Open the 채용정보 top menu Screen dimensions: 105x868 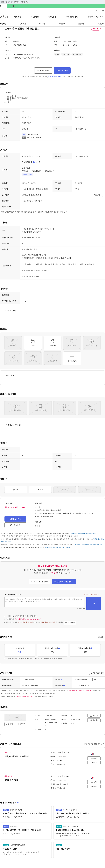[18, 17]
